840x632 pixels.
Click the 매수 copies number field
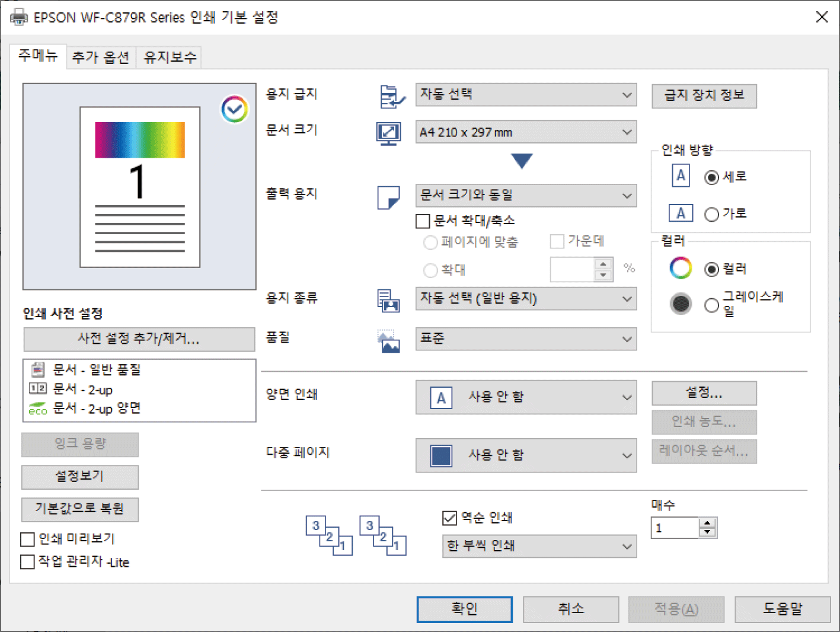coord(675,528)
